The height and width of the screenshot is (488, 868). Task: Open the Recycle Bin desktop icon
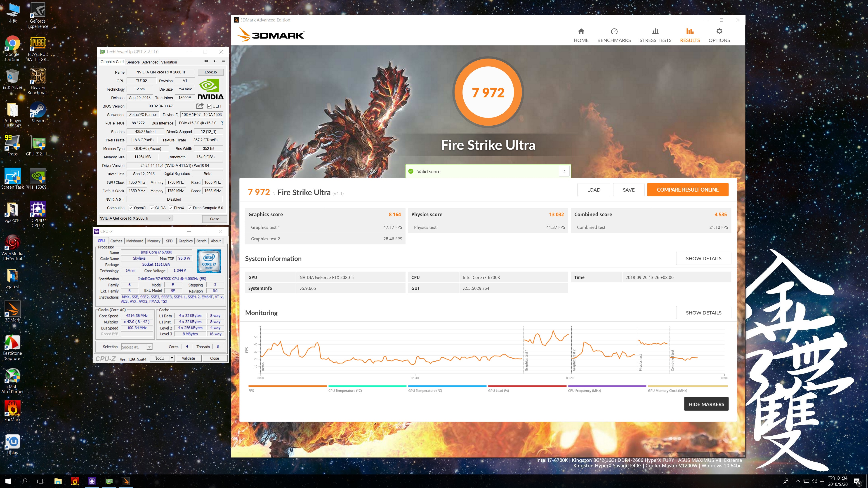tap(12, 80)
